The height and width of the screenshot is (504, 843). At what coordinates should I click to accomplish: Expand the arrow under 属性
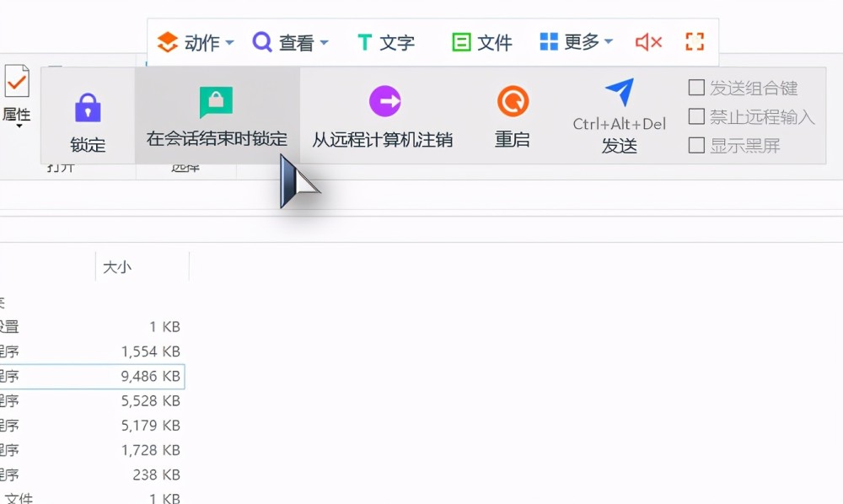point(19,126)
